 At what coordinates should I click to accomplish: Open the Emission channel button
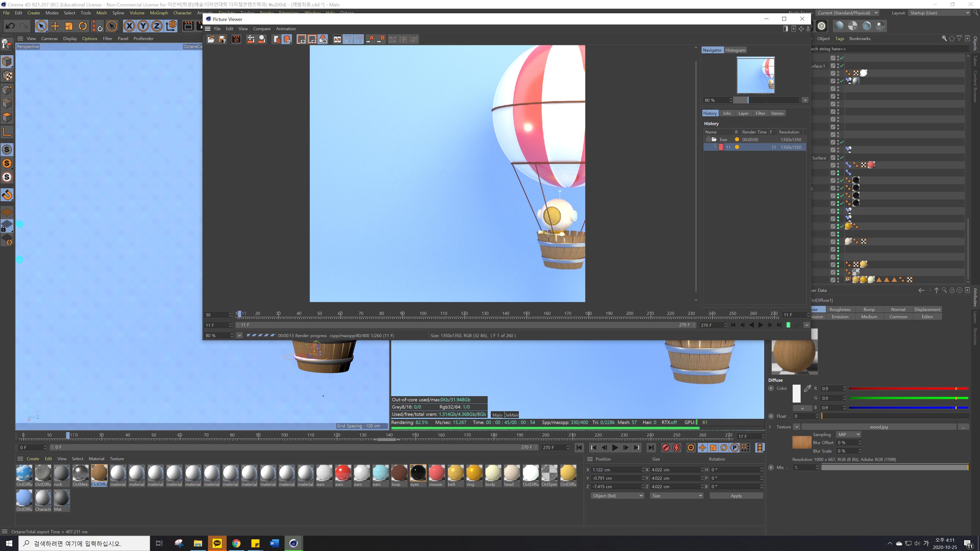coord(840,317)
